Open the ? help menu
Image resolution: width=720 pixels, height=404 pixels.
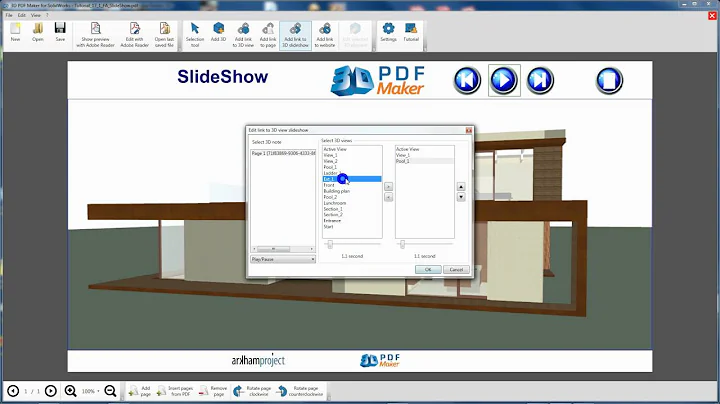[47, 15]
